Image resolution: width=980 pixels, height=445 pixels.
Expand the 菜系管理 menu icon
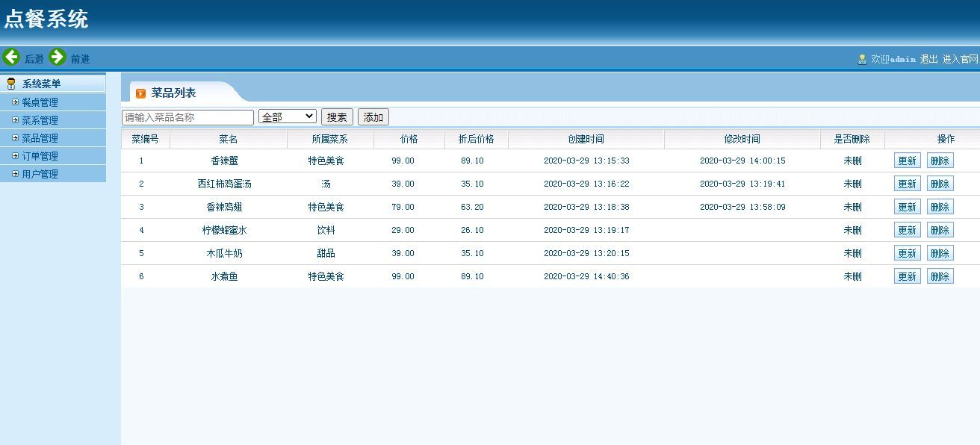coord(15,119)
